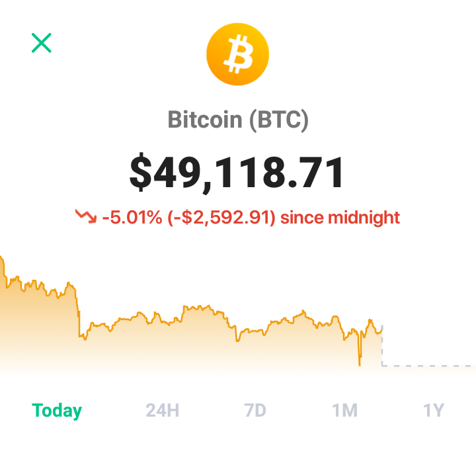Click the latest price point ending the orange line
This screenshot has width=476, height=457.
point(381,329)
